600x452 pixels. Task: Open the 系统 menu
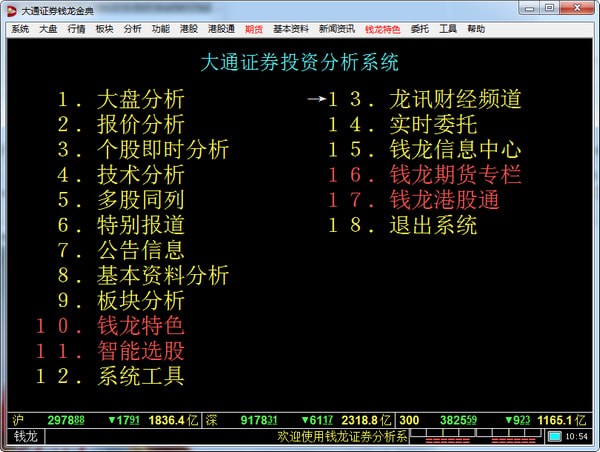pyautogui.click(x=20, y=29)
